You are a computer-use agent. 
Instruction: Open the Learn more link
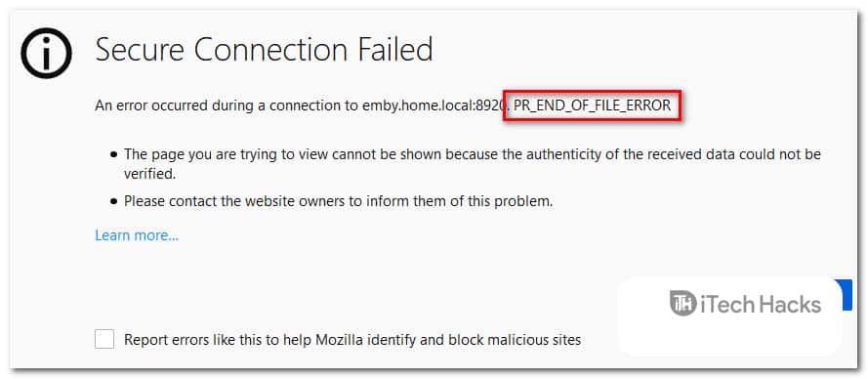[x=137, y=235]
